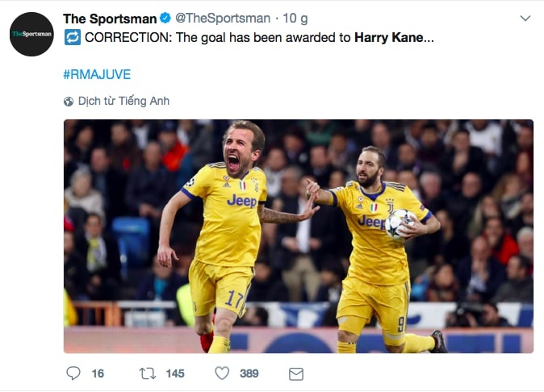Open The Sportsman round profile avatar

31,34
